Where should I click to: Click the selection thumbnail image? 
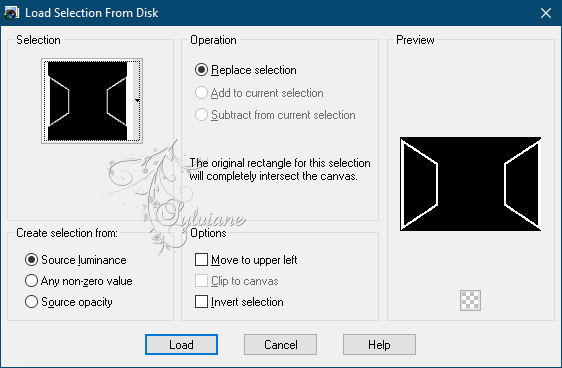(x=87, y=101)
